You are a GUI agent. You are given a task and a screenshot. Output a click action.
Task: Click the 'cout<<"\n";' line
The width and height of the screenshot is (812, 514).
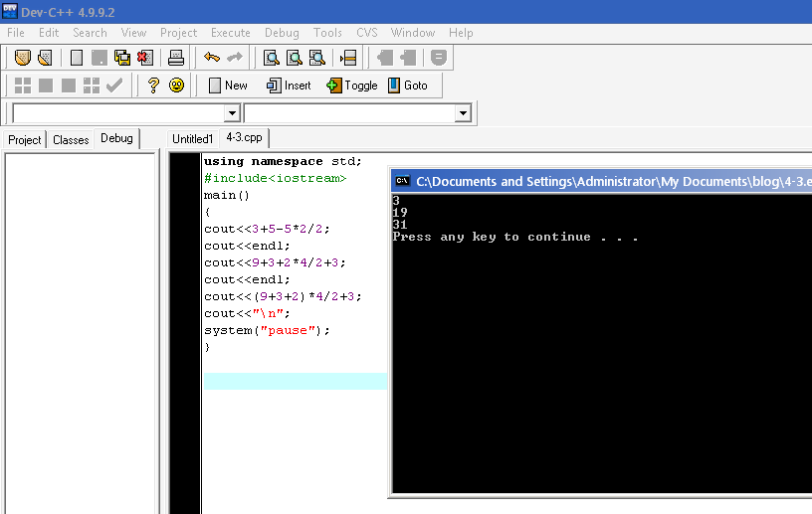pos(247,313)
